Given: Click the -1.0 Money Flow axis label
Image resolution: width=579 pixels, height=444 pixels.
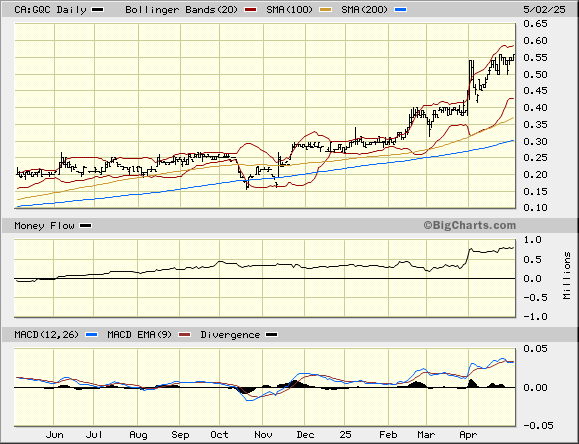Looking at the screenshot, I should pos(535,317).
